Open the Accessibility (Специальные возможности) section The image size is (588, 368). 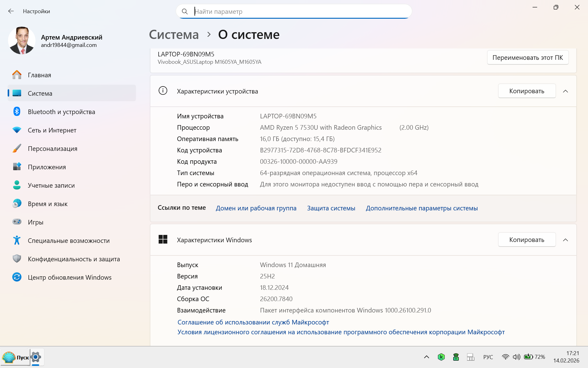coord(69,240)
